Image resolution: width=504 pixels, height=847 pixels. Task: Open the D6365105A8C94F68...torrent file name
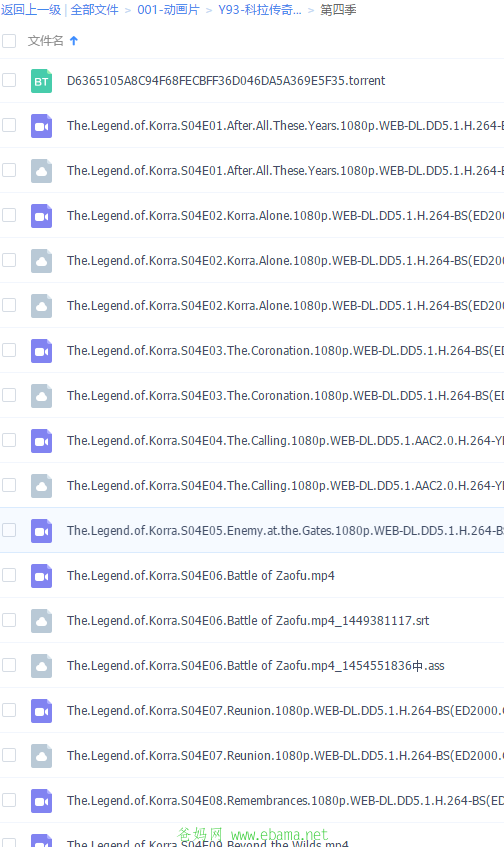pos(226,81)
